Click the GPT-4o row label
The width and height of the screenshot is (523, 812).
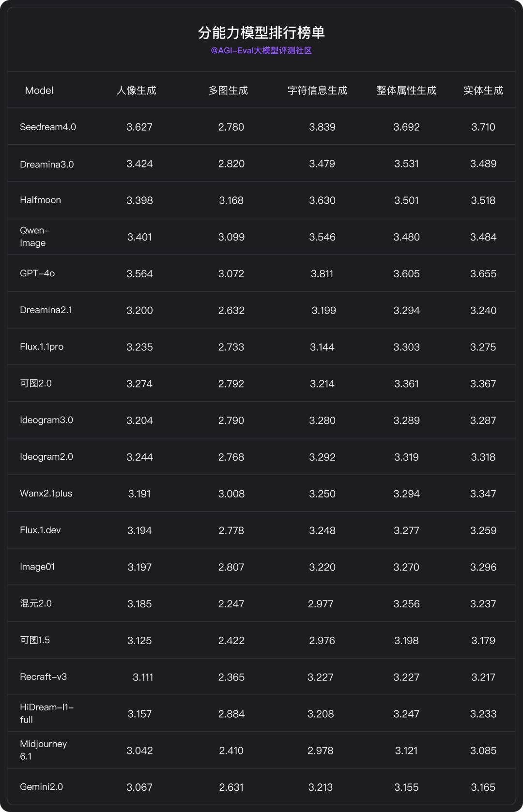[x=37, y=273]
